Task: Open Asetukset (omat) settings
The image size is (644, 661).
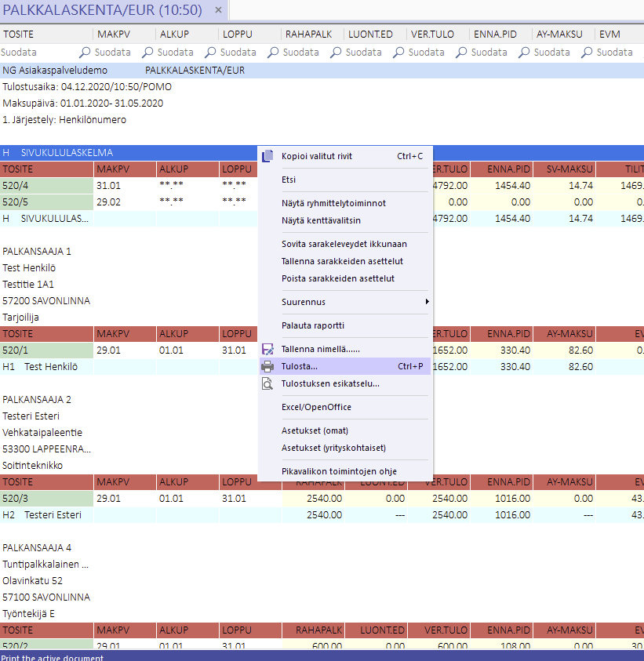Action: [315, 430]
